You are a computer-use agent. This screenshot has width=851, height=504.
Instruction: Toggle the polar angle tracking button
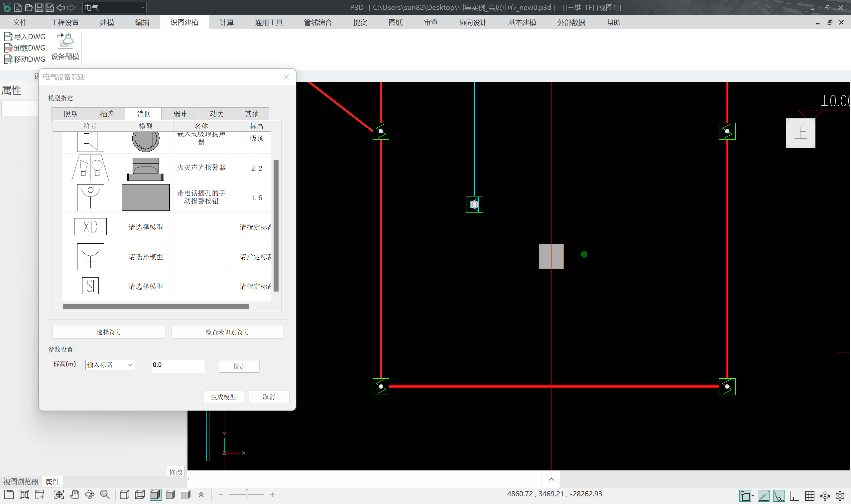pos(779,496)
